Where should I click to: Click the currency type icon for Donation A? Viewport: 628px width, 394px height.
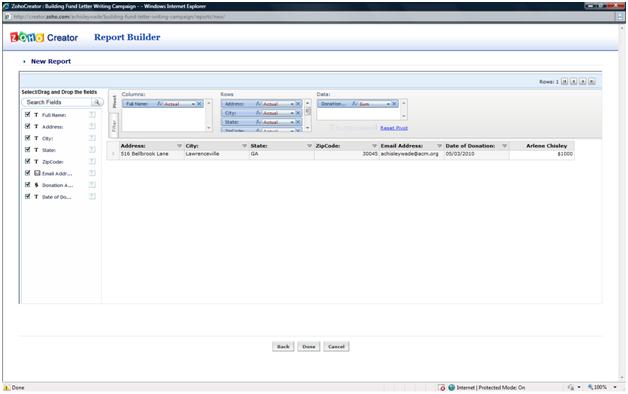tap(36, 185)
